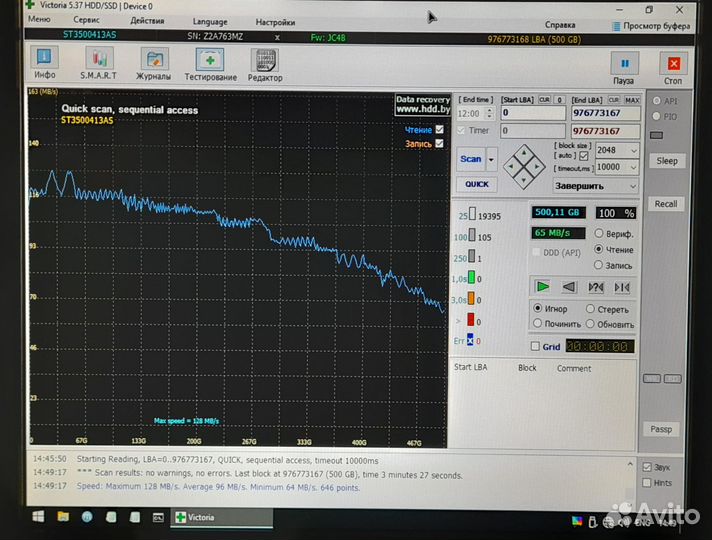Screen dimensions: 712x540
Task: Select the Стереть radio option
Action: (x=590, y=310)
